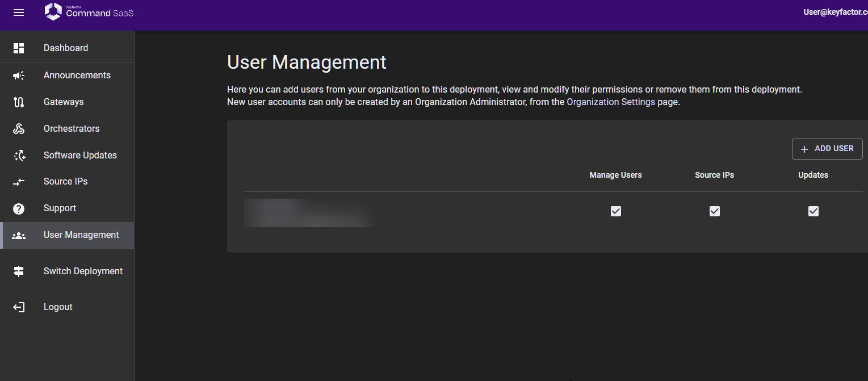Click the Logout door icon

coord(19,307)
